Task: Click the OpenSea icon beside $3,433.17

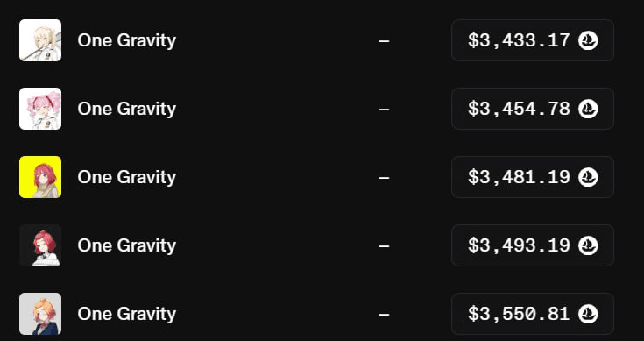Action: tap(588, 40)
